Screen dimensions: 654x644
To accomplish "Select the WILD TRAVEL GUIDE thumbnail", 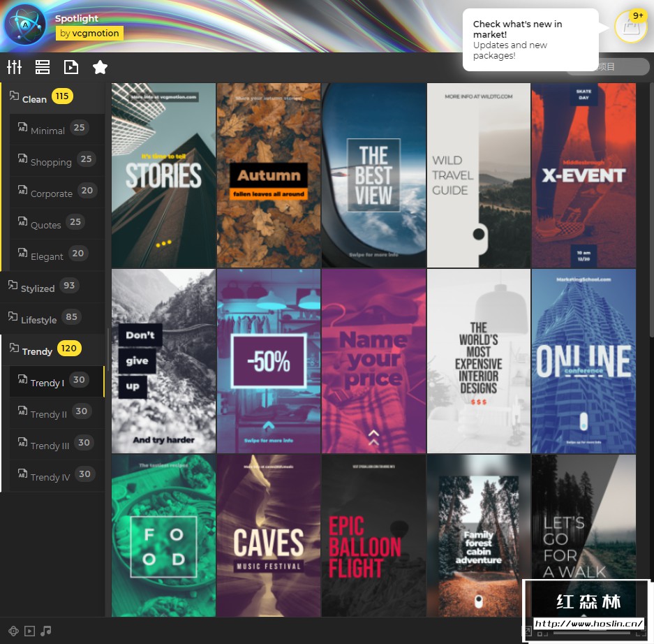I will tap(479, 175).
